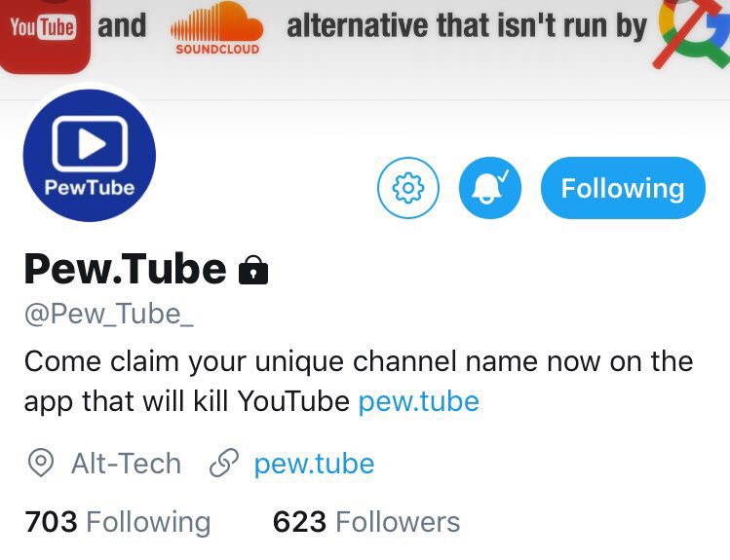Click the chain link icon
The width and height of the screenshot is (730, 560).
coord(224,464)
